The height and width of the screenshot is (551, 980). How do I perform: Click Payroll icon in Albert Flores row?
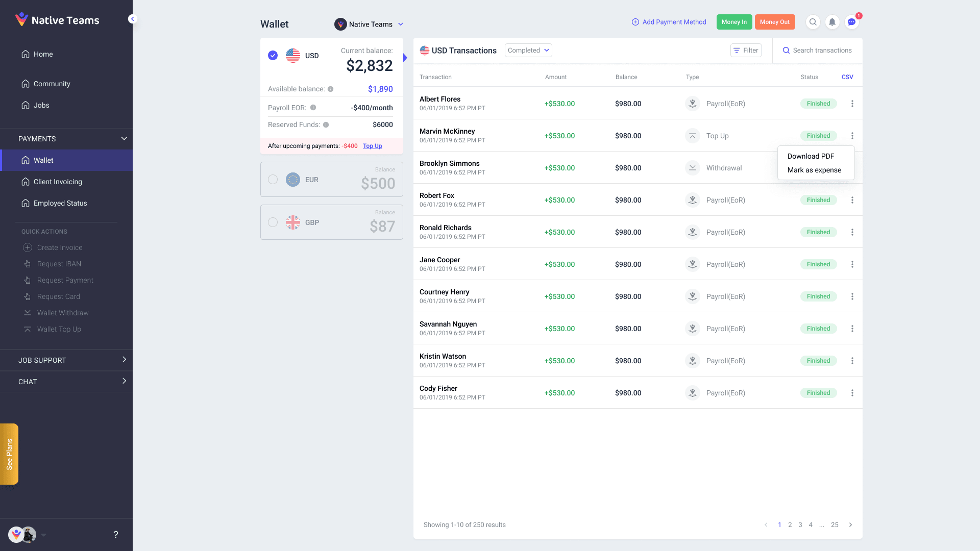click(693, 104)
